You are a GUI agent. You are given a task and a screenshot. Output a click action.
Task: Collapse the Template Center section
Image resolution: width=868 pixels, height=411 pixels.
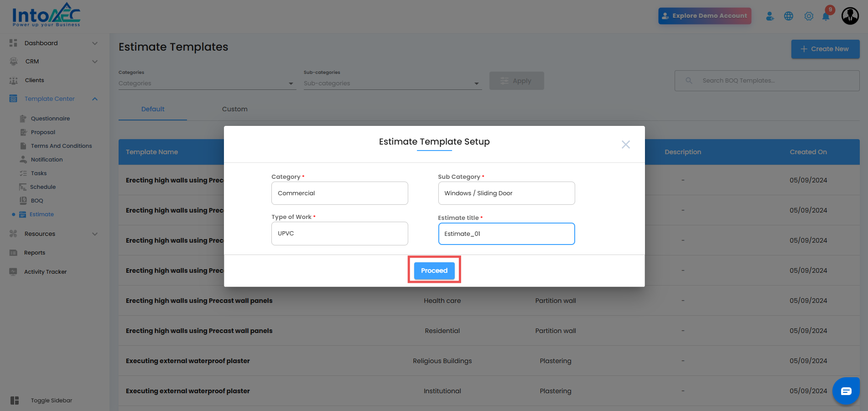(95, 99)
